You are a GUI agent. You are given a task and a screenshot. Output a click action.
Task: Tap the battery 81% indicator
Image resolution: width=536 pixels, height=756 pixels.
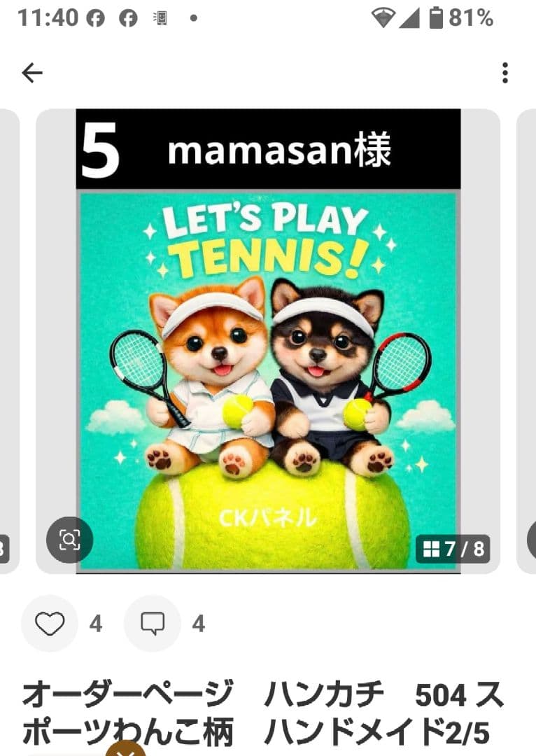461,18
